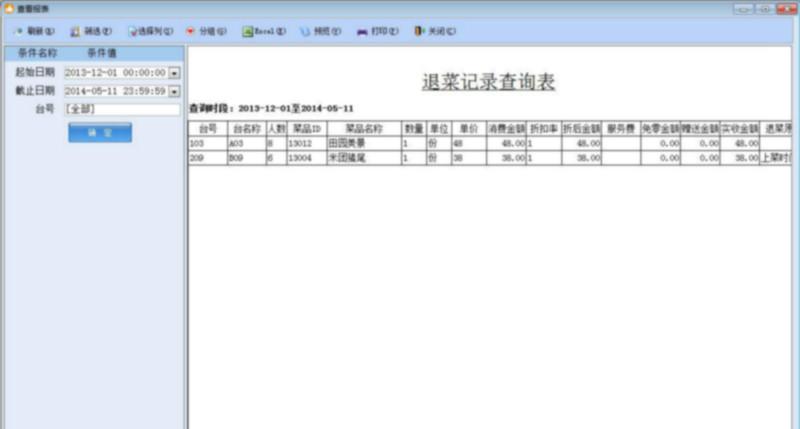Screen dimensions: 800x429
Task: Click the unit price cell 38
Action: pyautogui.click(x=469, y=158)
